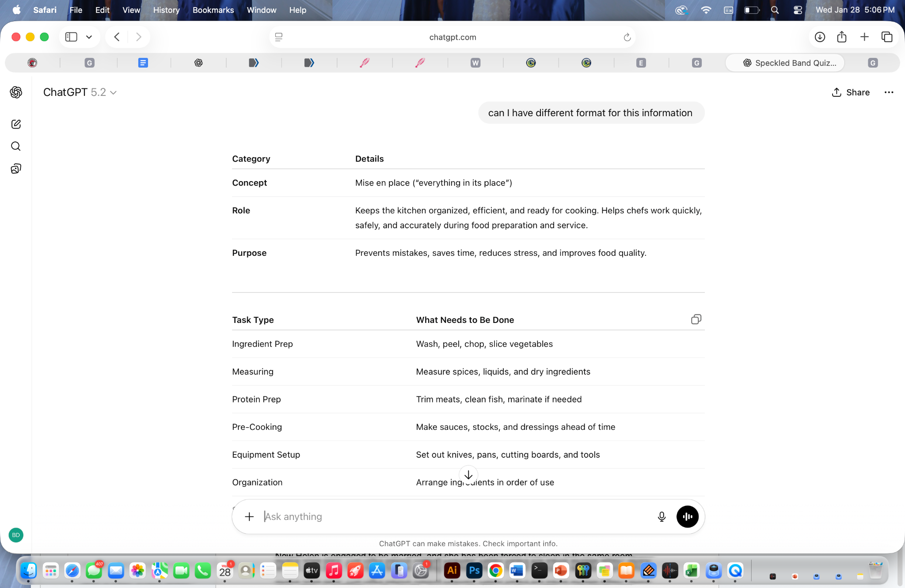
Task: Click the scroll to bottom arrow
Action: pos(468,475)
